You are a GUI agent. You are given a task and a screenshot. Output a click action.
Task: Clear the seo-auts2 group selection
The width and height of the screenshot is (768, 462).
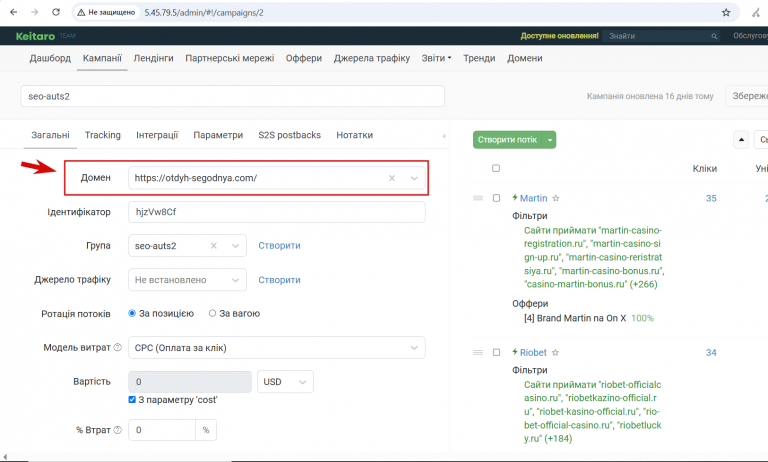pos(214,246)
